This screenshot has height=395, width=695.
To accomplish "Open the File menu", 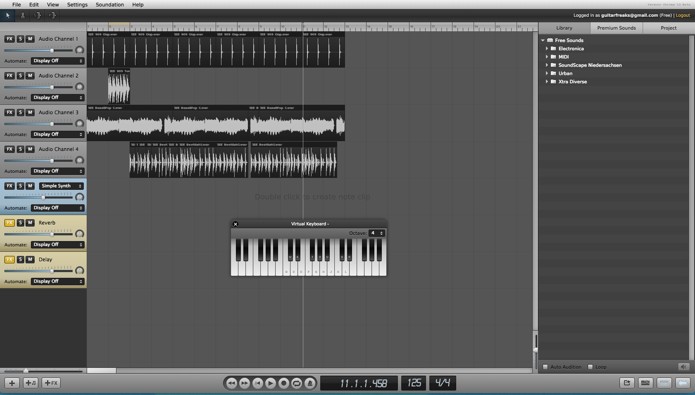I will click(x=16, y=4).
